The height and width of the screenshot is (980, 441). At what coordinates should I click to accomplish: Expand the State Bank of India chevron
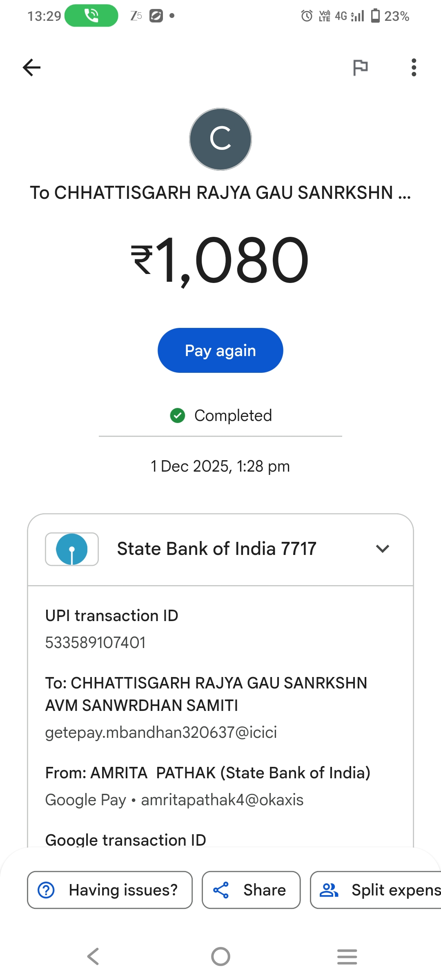tap(382, 549)
